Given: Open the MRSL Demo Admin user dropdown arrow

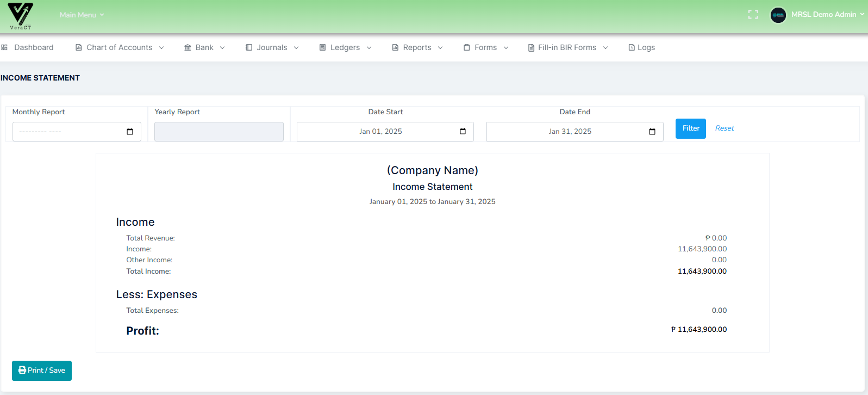Looking at the screenshot, I should click(x=862, y=14).
